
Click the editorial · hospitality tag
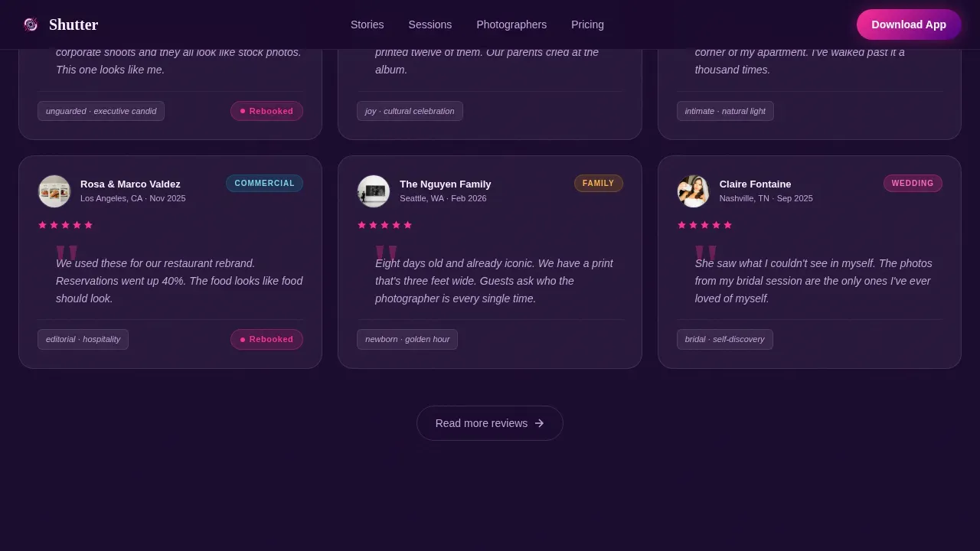tap(83, 339)
